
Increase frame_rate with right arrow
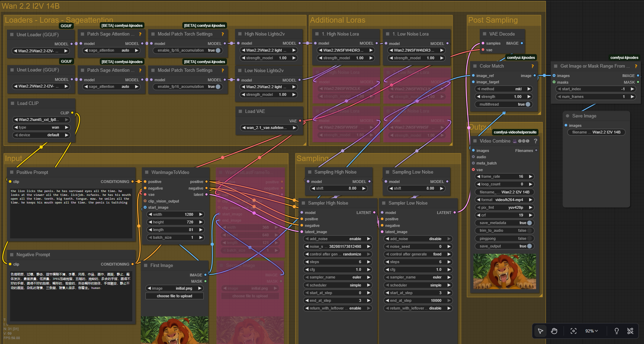(531, 177)
